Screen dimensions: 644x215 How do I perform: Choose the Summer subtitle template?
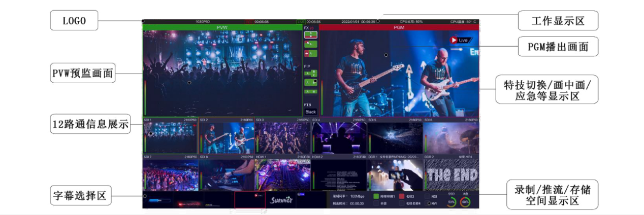(281, 200)
